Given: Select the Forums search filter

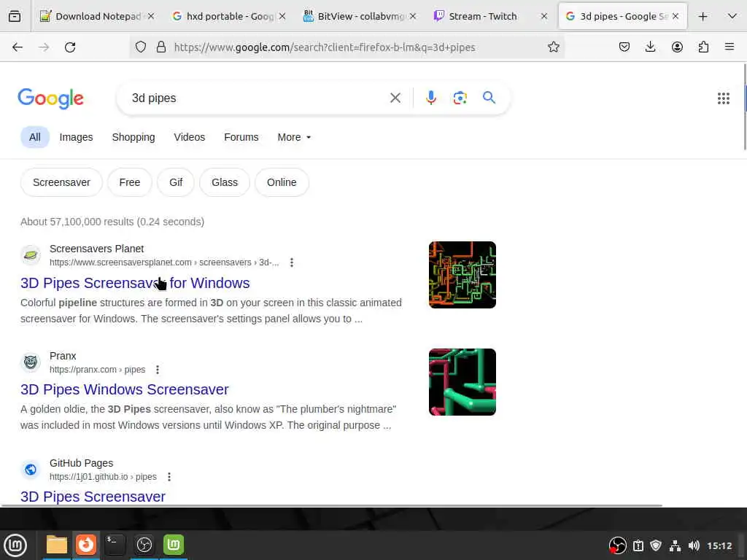Looking at the screenshot, I should coord(241,137).
